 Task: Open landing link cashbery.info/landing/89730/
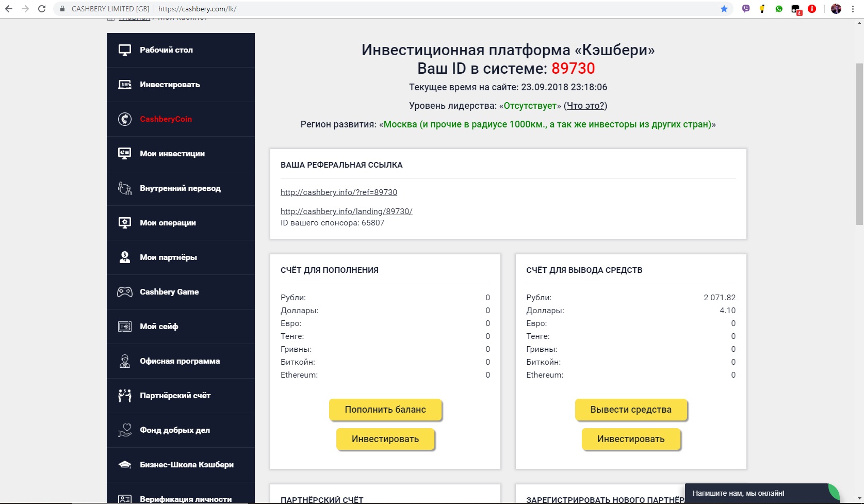pyautogui.click(x=347, y=212)
